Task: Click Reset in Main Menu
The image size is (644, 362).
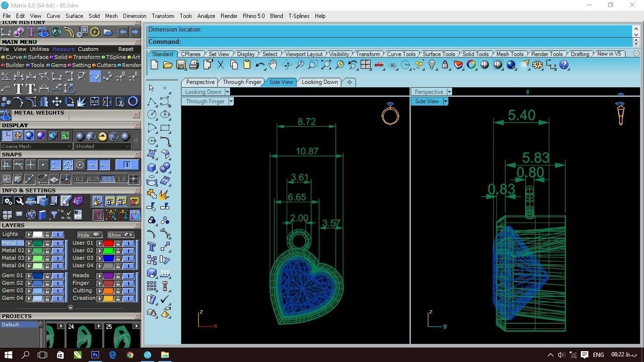Action: [126, 49]
